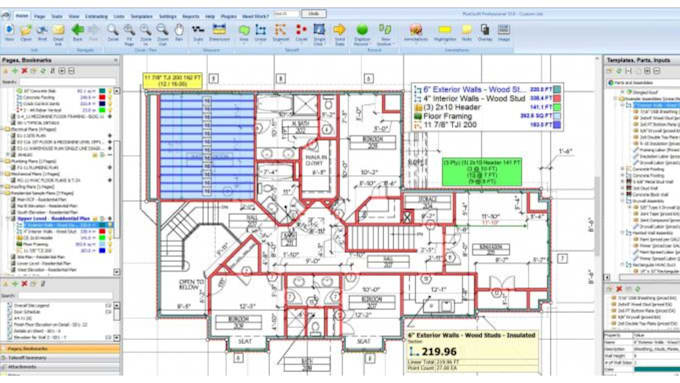The width and height of the screenshot is (680, 383).
Task: Click the Pages tree vertical scrollbar
Action: coord(117,181)
